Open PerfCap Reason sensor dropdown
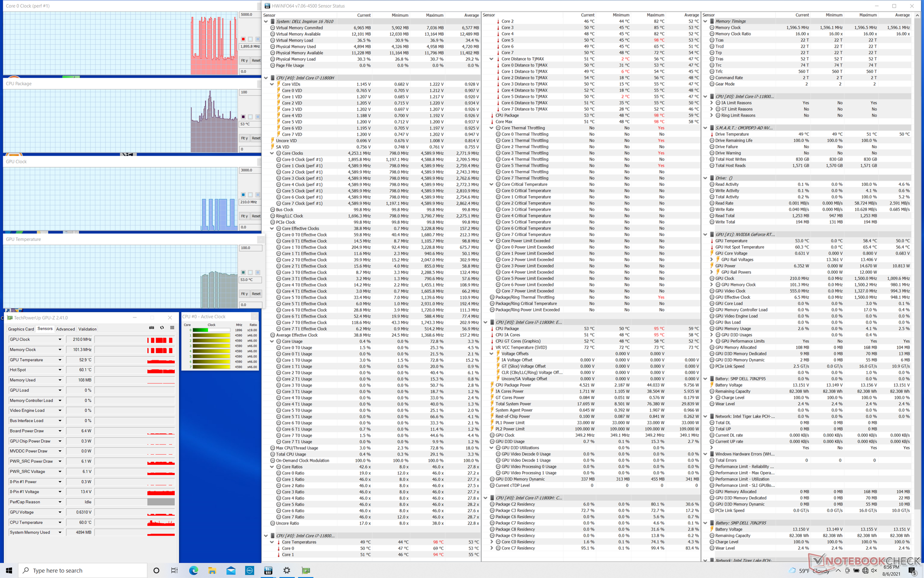 pyautogui.click(x=60, y=502)
